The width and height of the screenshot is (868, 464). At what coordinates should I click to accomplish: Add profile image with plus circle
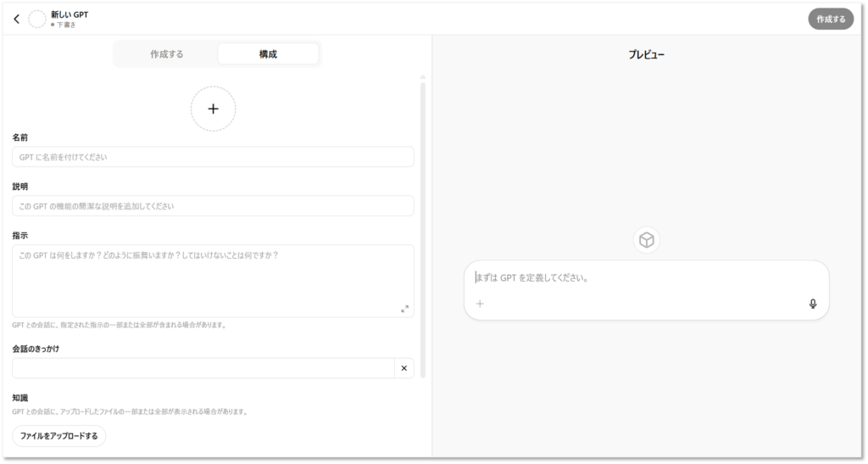point(213,109)
